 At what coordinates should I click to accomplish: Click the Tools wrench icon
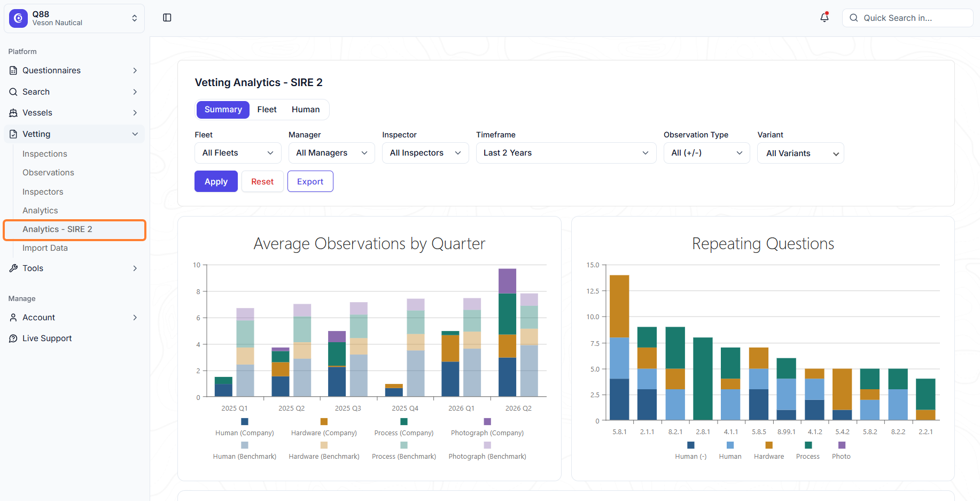click(x=13, y=268)
